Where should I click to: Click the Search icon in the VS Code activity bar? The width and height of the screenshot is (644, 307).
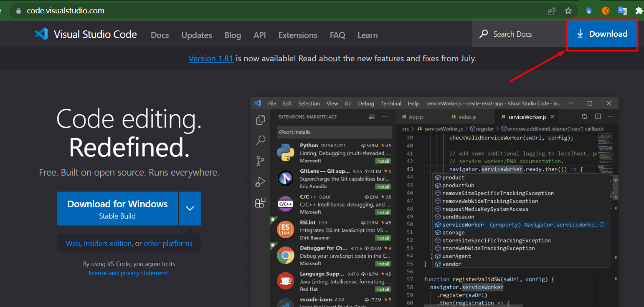[261, 140]
